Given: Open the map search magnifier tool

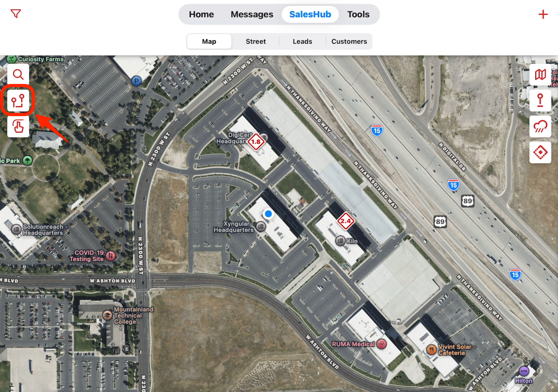Looking at the screenshot, I should point(18,74).
